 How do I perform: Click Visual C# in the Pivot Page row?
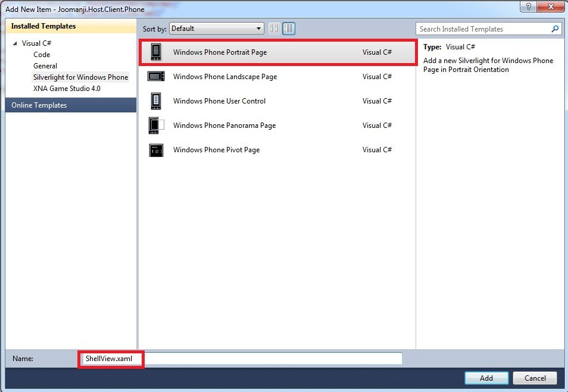[377, 150]
